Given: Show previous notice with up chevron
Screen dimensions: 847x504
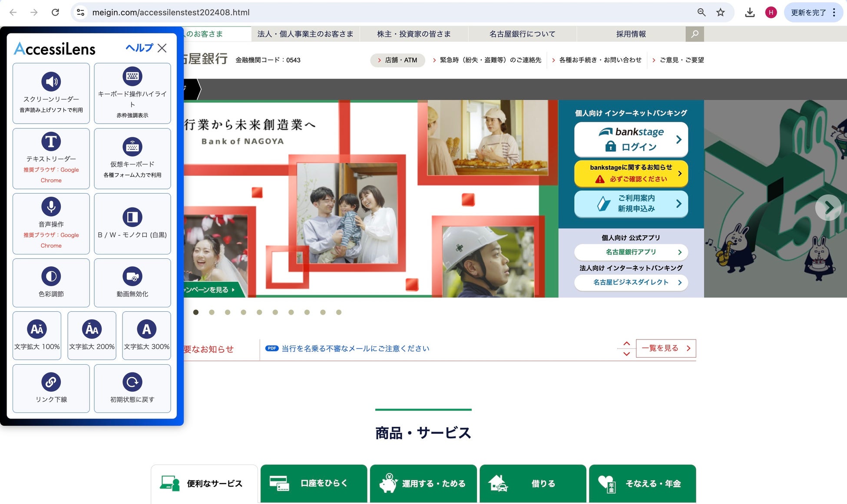Looking at the screenshot, I should click(626, 343).
